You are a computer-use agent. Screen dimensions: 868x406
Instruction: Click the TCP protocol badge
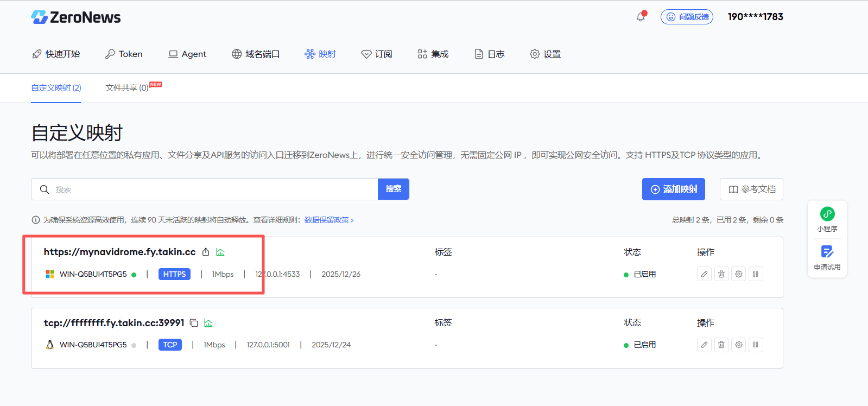click(x=170, y=345)
